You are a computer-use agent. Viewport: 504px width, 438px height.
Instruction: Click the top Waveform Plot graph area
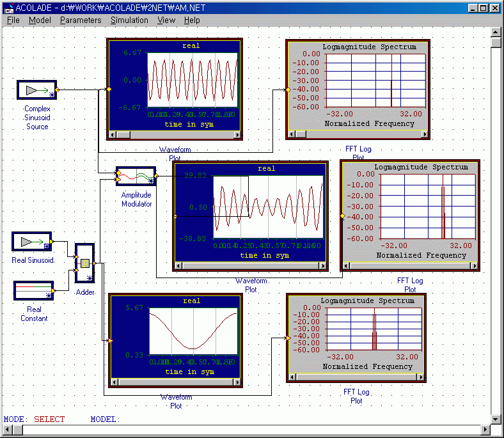click(193, 80)
